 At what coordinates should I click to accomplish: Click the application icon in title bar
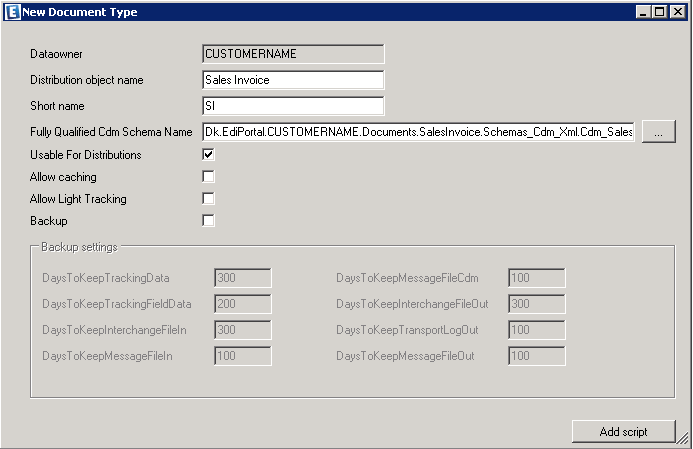coord(12,12)
